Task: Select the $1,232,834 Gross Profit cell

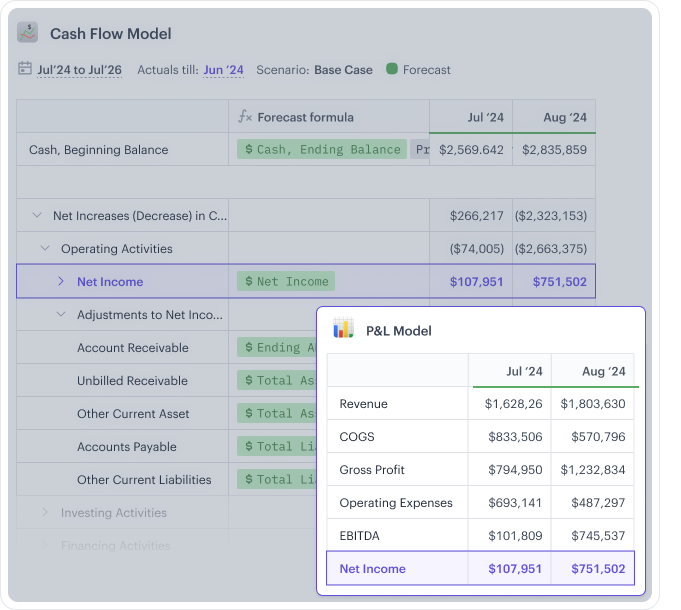Action: (592, 469)
